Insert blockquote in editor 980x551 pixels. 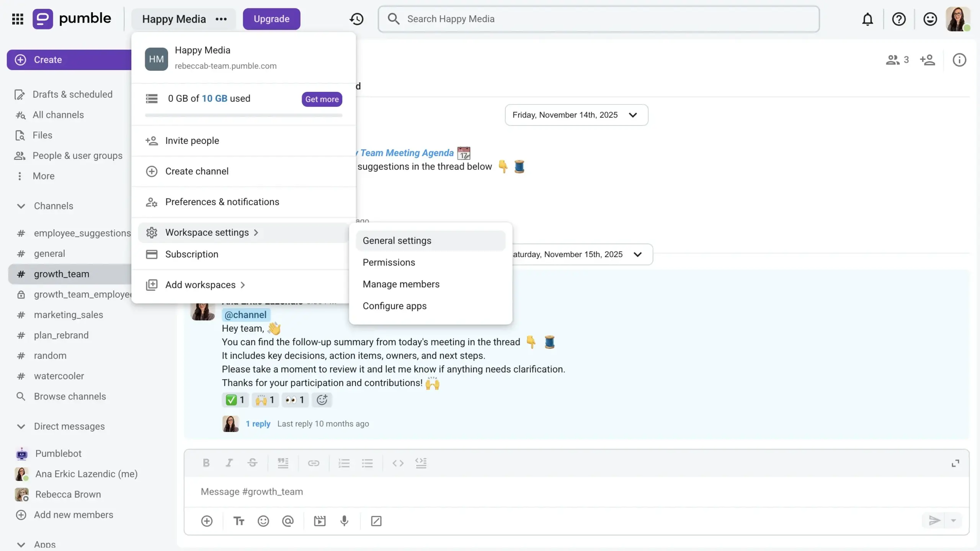[283, 463]
